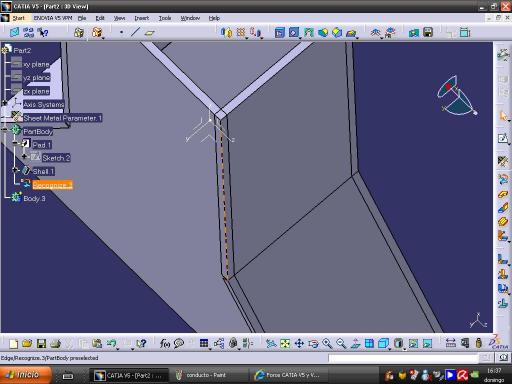
Task: Change the shading view mode
Action: pyautogui.click(x=398, y=343)
